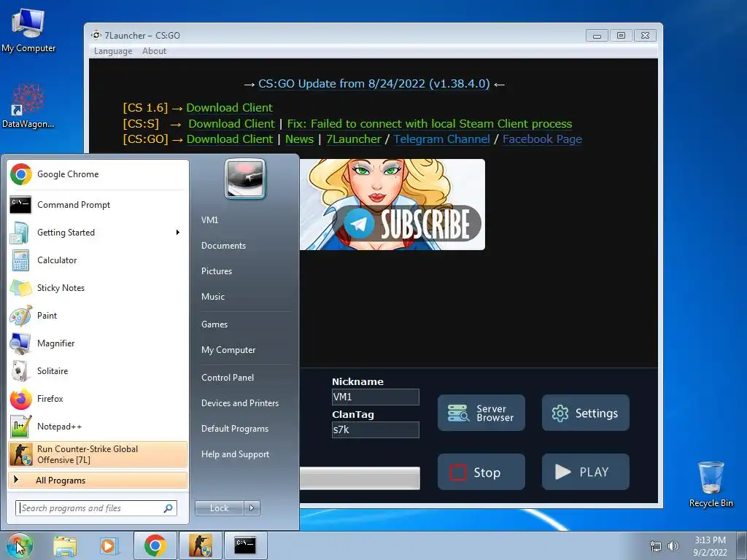Click CS:GO Download Client link

230,139
